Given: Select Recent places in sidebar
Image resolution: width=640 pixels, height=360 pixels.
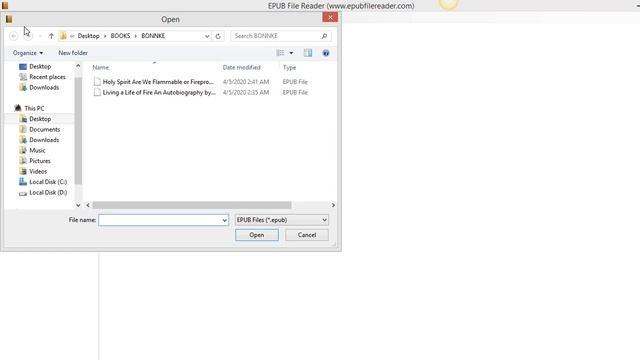Looking at the screenshot, I should [x=47, y=77].
